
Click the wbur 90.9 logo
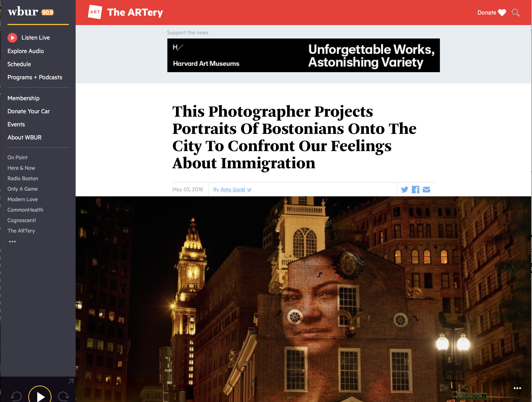tap(31, 12)
